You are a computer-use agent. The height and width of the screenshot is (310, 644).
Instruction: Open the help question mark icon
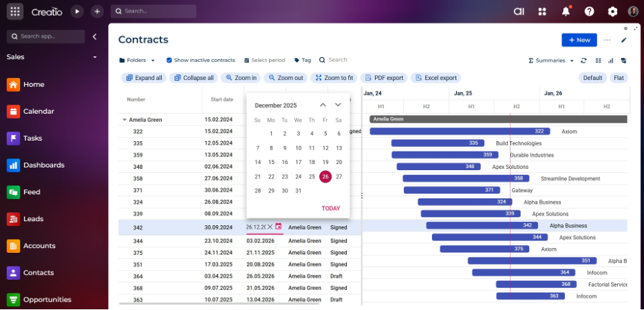[x=589, y=11]
